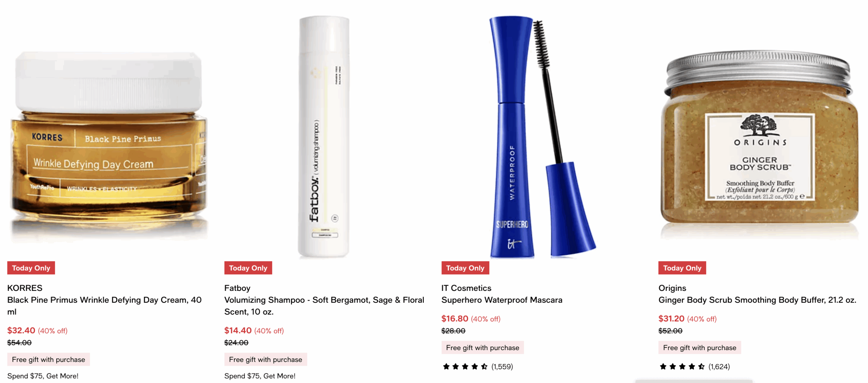Open Ginger Body Scrub Smoothing Body Buffer title
This screenshot has height=383, width=868.
point(757,300)
